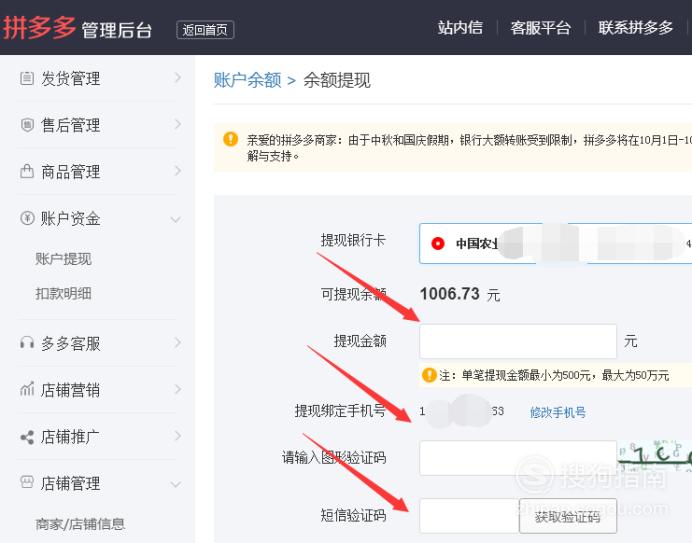The width and height of the screenshot is (692, 543).
Task: Focus the 短信验证码 input field
Action: point(469,516)
